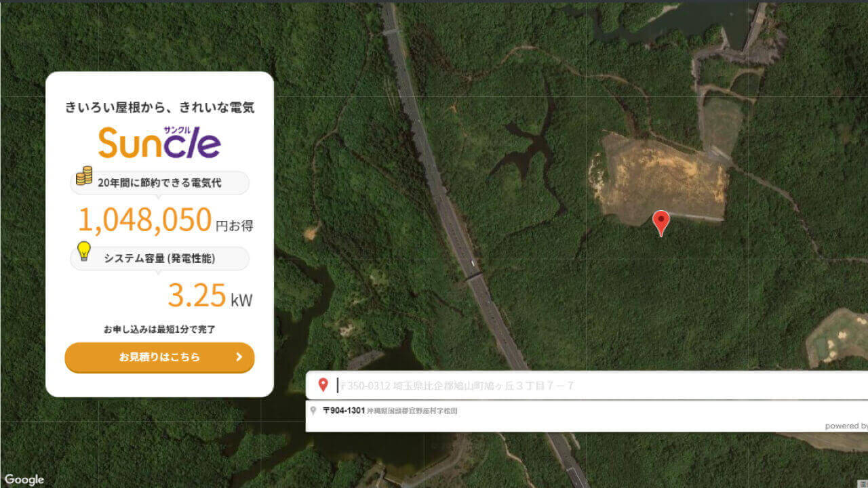868x488 pixels.
Task: Click the 20年間に節約できる電気代 label
Action: coord(159,182)
